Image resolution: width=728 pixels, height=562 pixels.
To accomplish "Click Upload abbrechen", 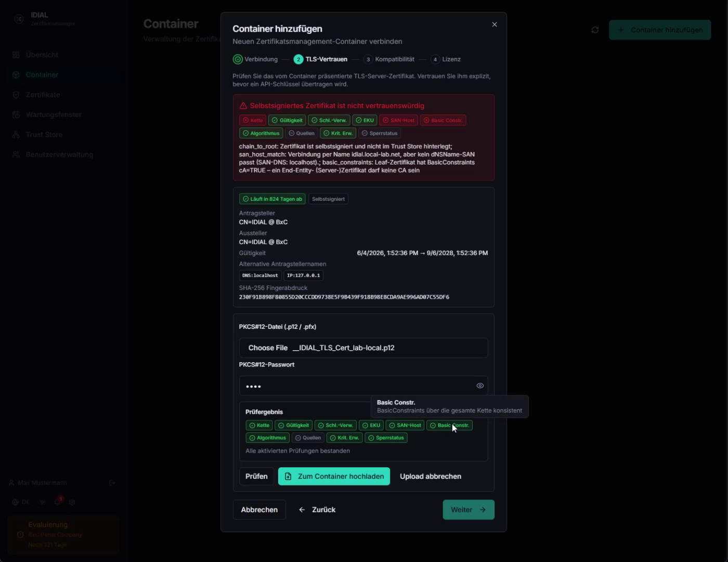I will [x=431, y=476].
